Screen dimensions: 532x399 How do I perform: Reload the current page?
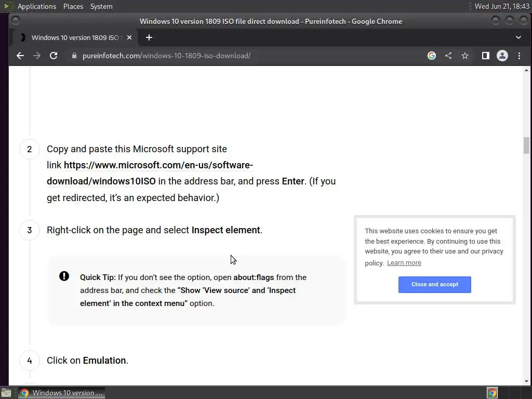click(54, 56)
